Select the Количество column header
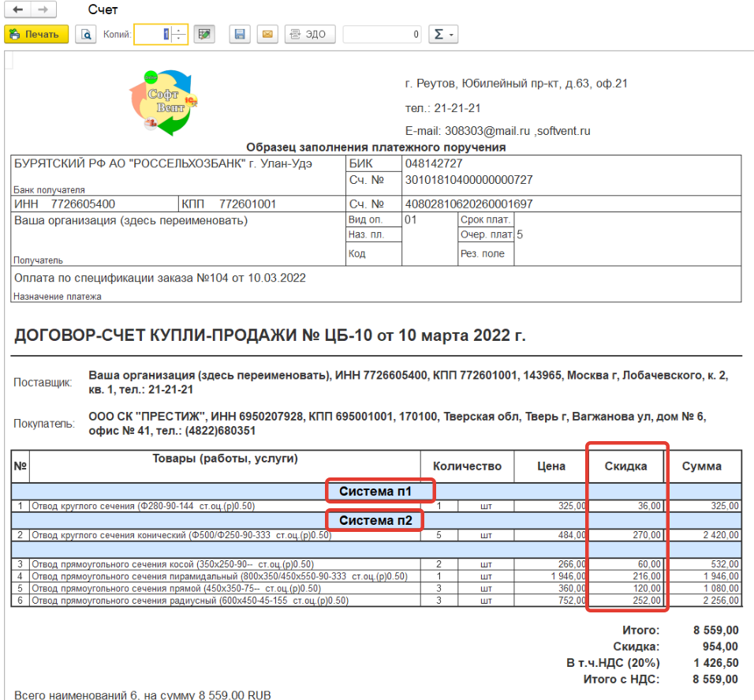The image size is (754, 700). [x=467, y=466]
